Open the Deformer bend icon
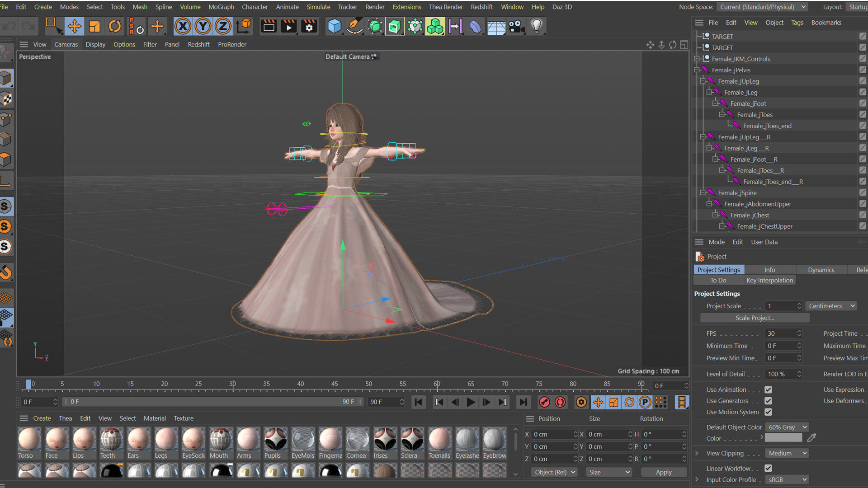Viewport: 868px width, 488px height. pos(476,26)
